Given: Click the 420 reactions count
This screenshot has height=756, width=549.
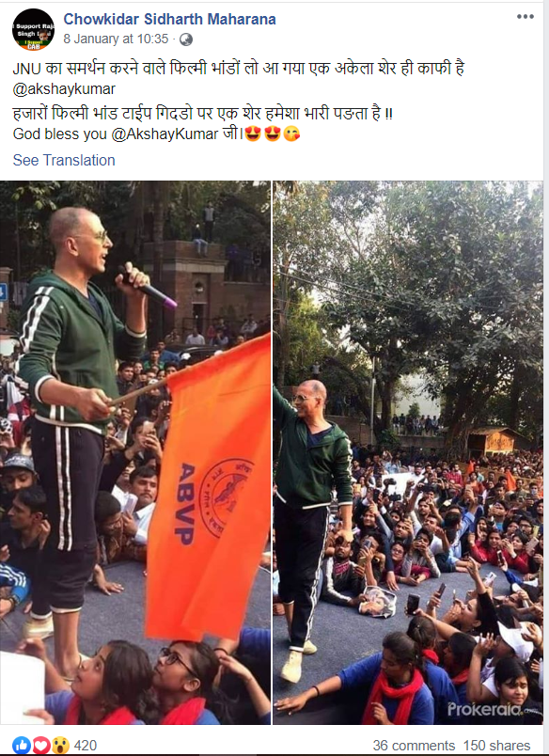Looking at the screenshot, I should [x=86, y=746].
